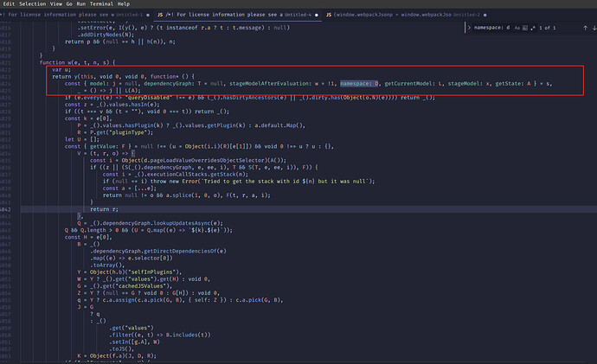Click the '1 of 1' match count
This screenshot has width=597, height=364.
coord(547,28)
